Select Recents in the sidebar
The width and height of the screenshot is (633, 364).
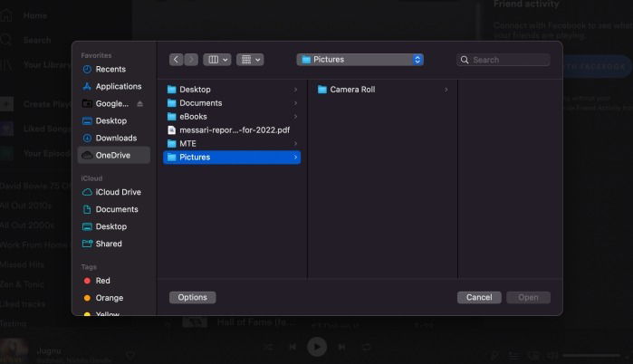pos(114,70)
